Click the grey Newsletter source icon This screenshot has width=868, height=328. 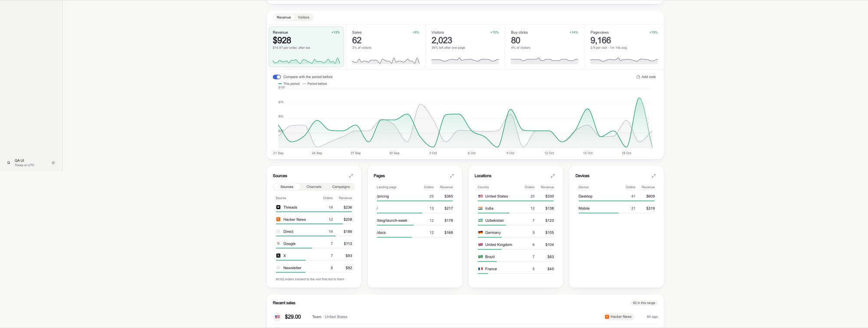click(x=278, y=268)
